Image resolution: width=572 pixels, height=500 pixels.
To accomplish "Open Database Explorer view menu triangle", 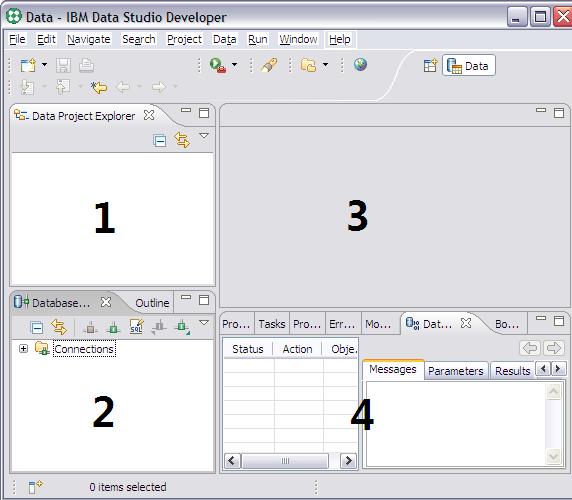I will 204,322.
